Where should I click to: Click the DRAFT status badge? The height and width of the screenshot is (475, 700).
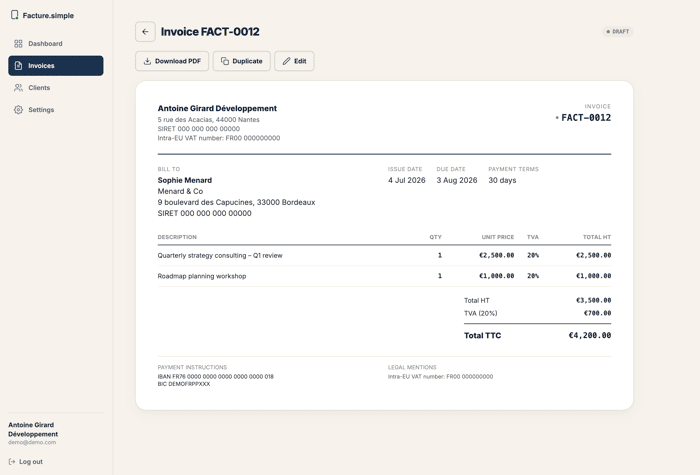[618, 32]
